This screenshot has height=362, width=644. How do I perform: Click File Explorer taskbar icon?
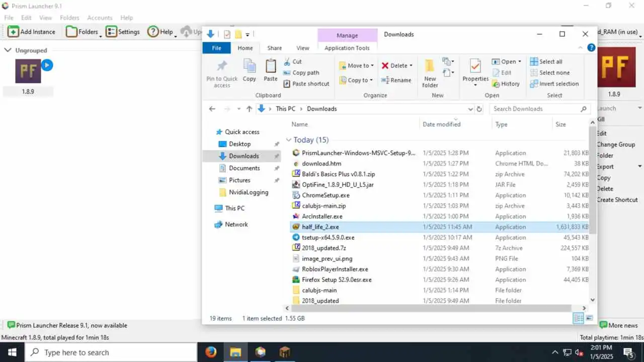235,352
